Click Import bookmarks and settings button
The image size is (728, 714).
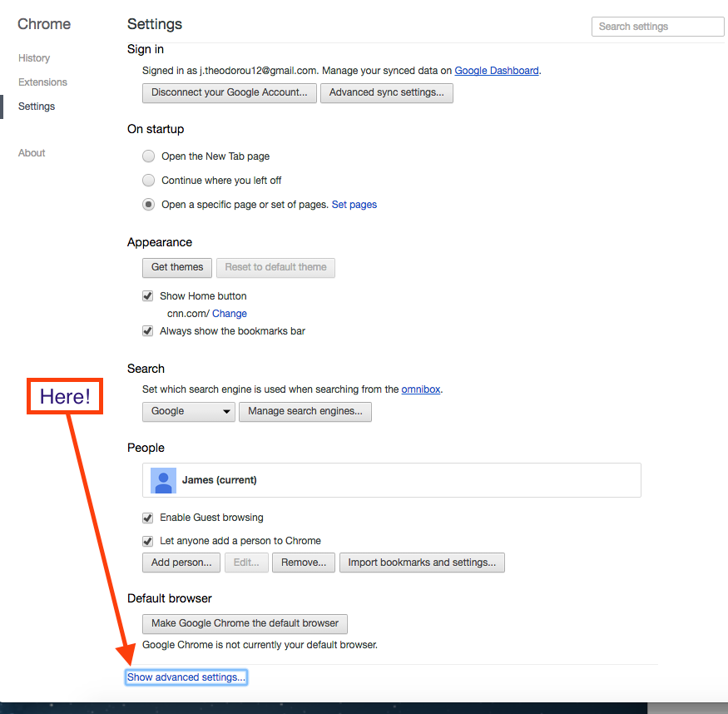coord(422,563)
